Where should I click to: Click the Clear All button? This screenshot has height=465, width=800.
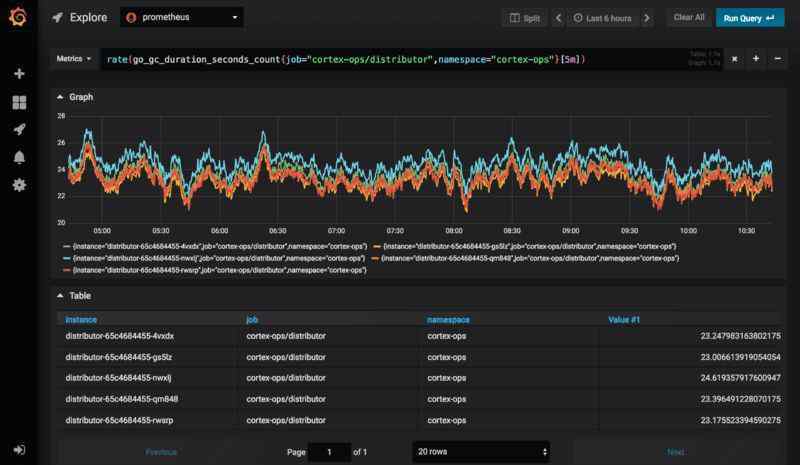point(689,18)
